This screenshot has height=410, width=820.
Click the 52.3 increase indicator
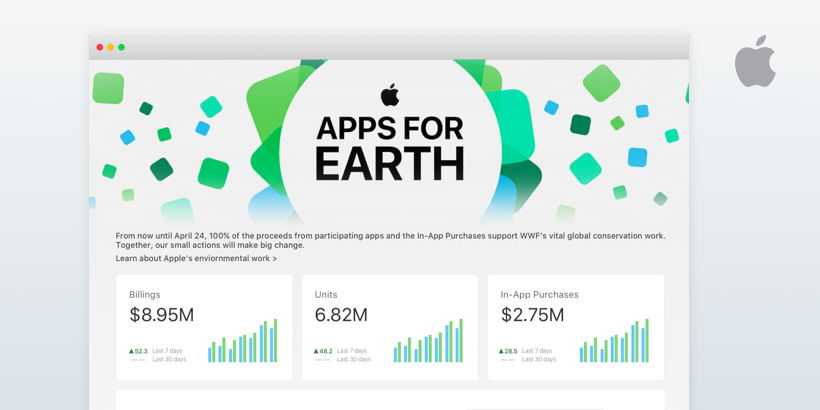[138, 351]
